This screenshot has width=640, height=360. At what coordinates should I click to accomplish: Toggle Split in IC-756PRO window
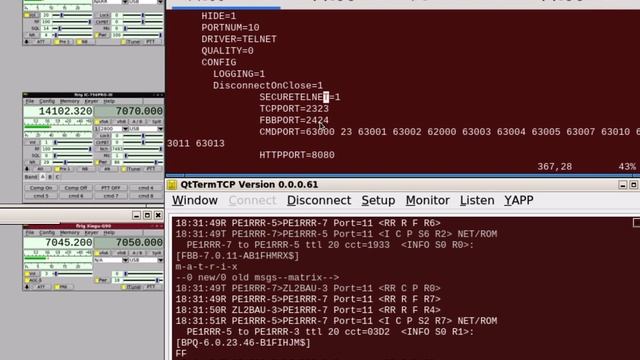(x=155, y=122)
